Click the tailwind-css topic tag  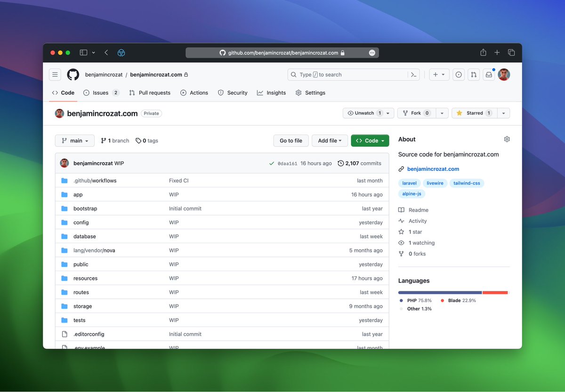tap(467, 183)
